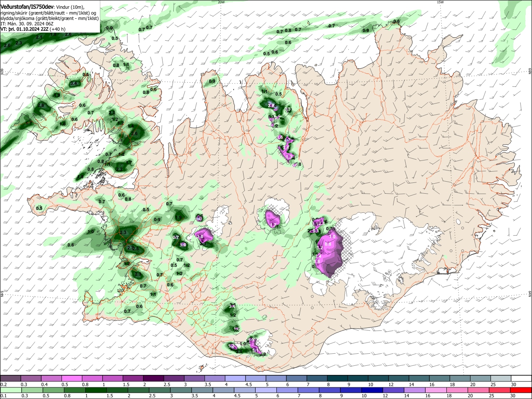Choose the pinkish-red 25 rain legend swatch
Screen dimensions: 532x399
click(499, 390)
